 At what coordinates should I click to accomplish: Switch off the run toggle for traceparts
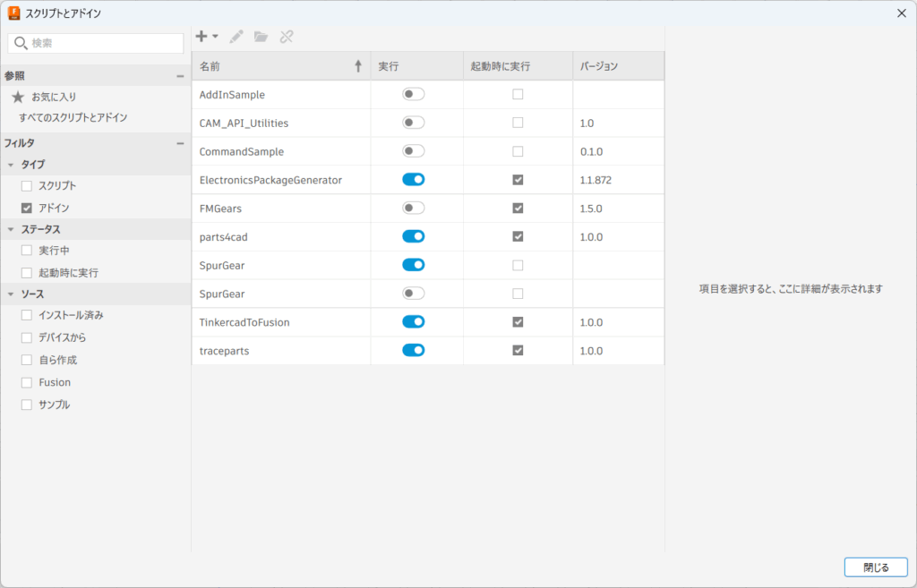(x=414, y=351)
